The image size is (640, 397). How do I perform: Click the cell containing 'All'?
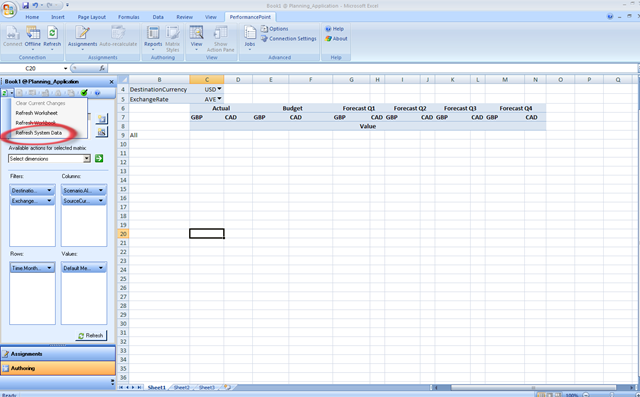coord(159,135)
